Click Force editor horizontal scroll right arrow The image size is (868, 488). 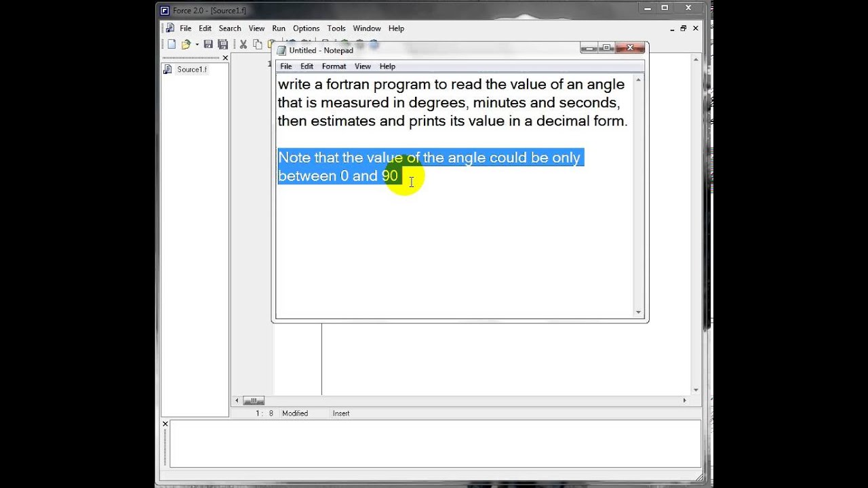684,401
